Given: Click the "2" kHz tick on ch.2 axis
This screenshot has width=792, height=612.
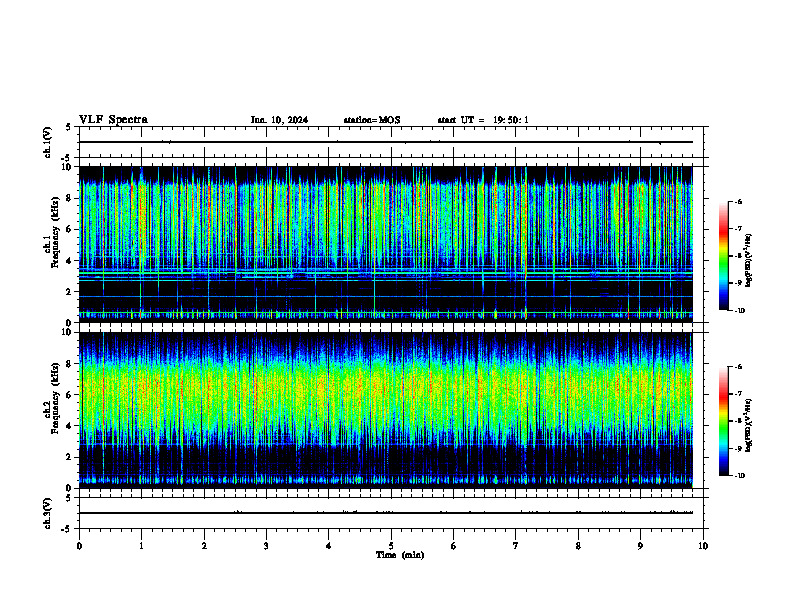Looking at the screenshot, I should (x=70, y=457).
